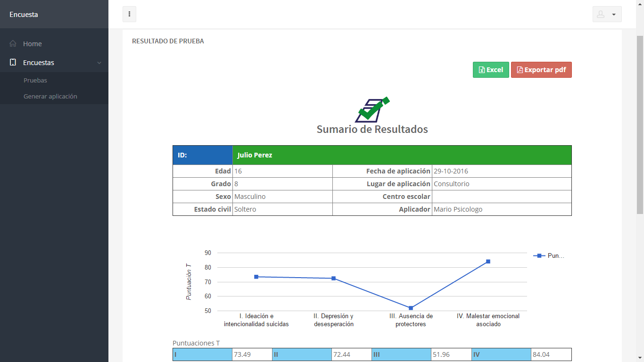Select Generar aplicación in sidebar

click(50, 97)
